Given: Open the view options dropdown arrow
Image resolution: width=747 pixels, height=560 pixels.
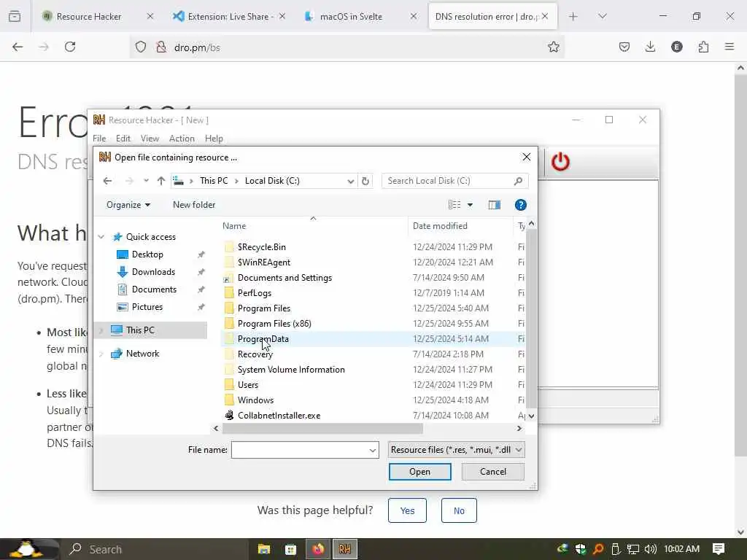Looking at the screenshot, I should [470, 205].
